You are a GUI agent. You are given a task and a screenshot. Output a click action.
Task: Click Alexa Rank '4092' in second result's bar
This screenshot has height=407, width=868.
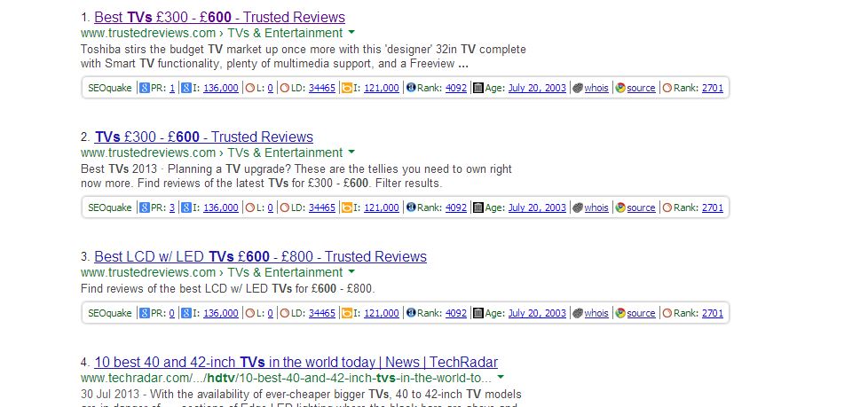pyautogui.click(x=456, y=207)
